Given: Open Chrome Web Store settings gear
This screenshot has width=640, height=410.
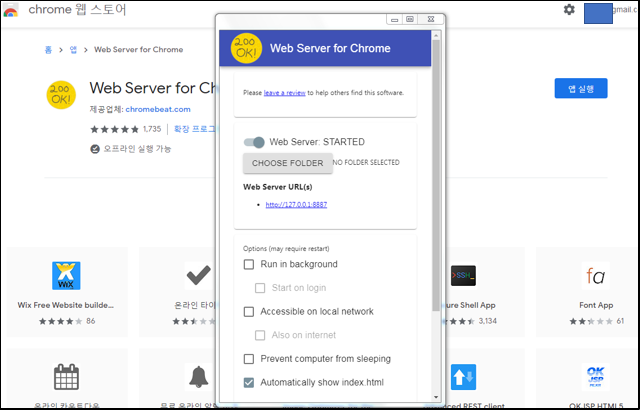Looking at the screenshot, I should point(569,9).
